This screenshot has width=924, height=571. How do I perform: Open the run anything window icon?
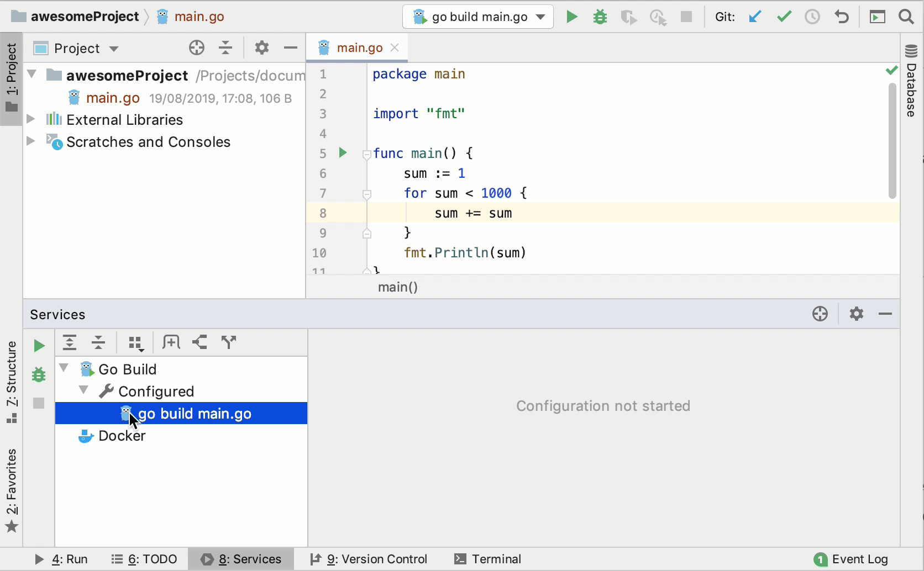click(x=878, y=17)
